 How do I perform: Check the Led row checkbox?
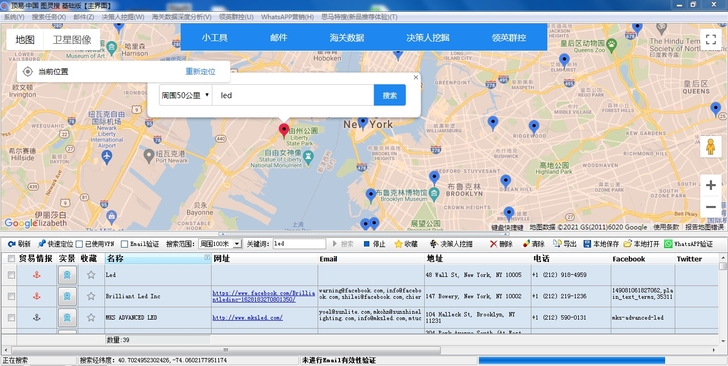[x=11, y=275]
